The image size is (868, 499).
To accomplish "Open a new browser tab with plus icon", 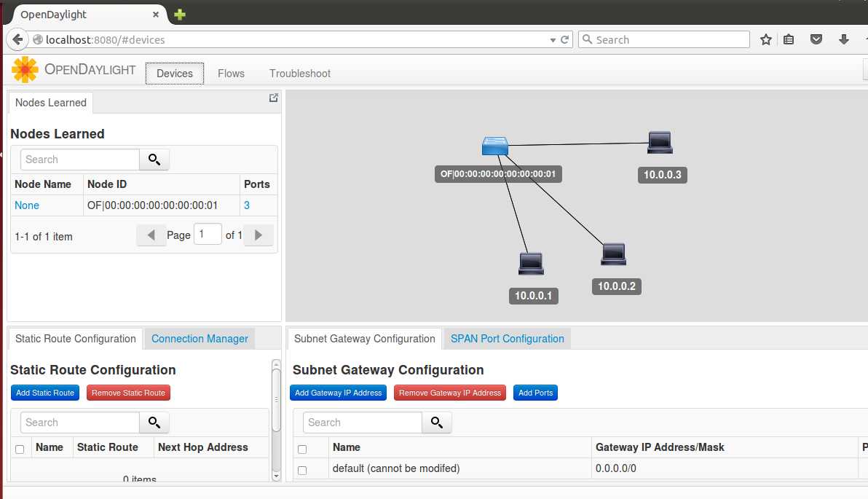I will pos(179,15).
